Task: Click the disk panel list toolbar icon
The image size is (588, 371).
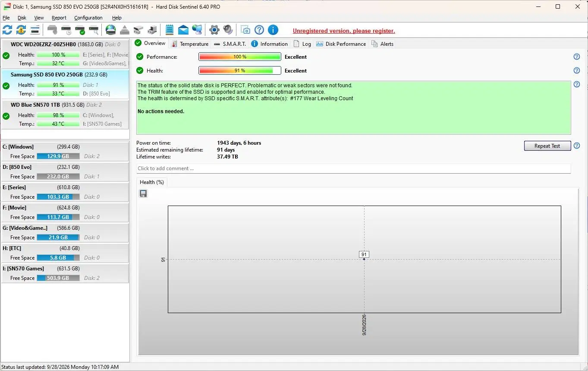Action: coord(35,30)
